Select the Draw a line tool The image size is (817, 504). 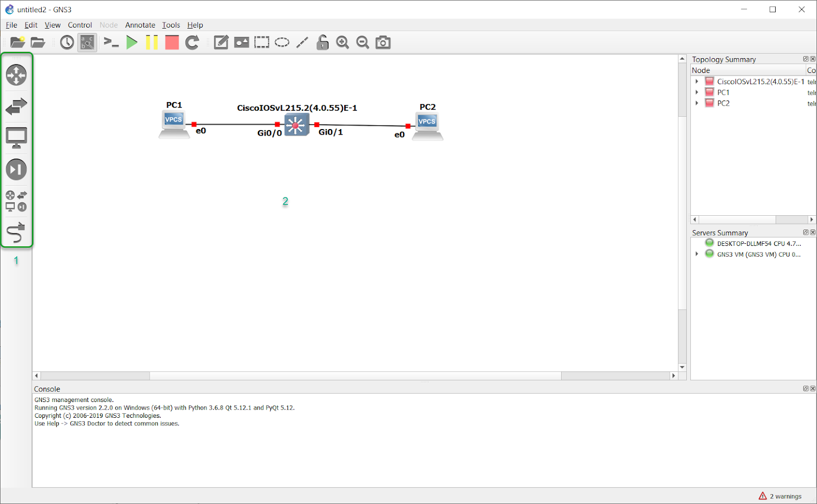coord(302,42)
